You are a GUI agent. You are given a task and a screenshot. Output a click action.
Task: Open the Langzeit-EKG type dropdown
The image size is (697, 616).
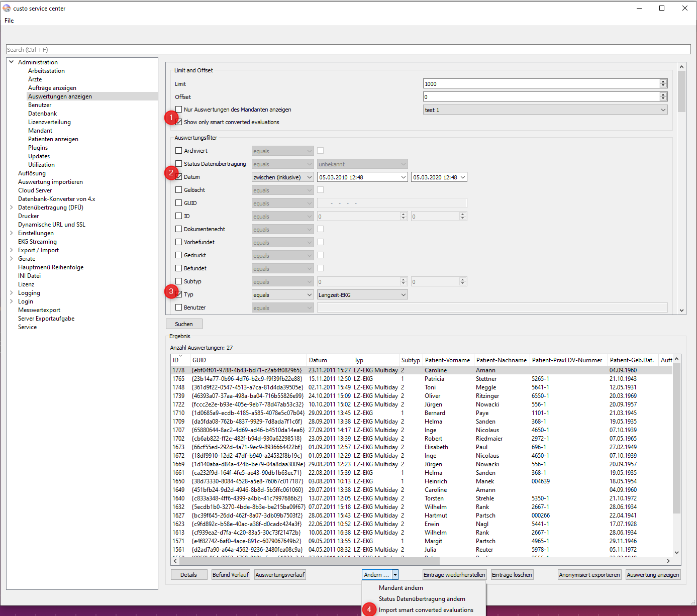tap(362, 295)
